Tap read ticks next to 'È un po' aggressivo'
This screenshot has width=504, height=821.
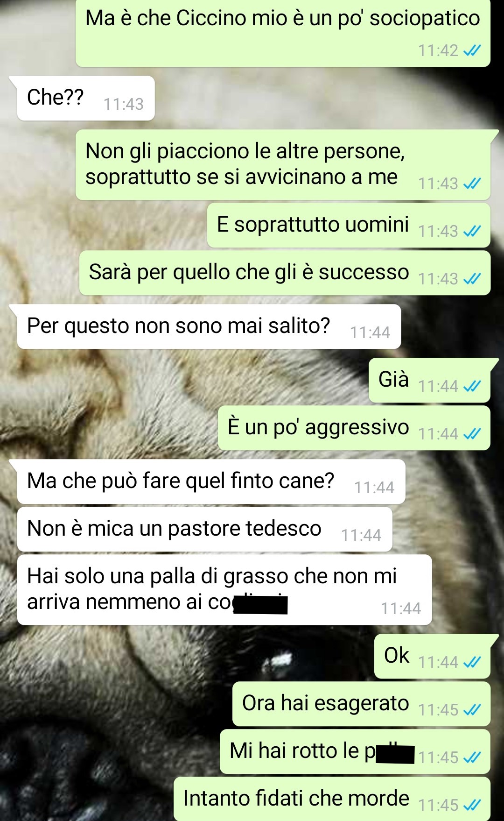(472, 433)
